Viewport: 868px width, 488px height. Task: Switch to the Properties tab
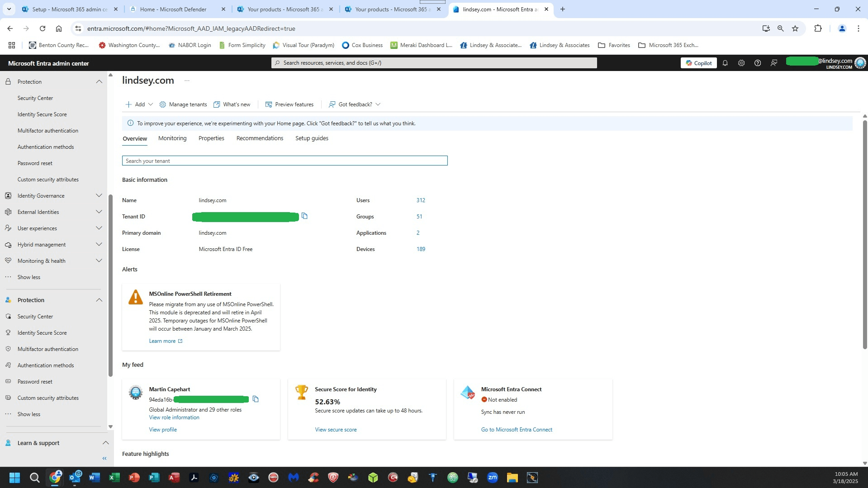point(211,138)
